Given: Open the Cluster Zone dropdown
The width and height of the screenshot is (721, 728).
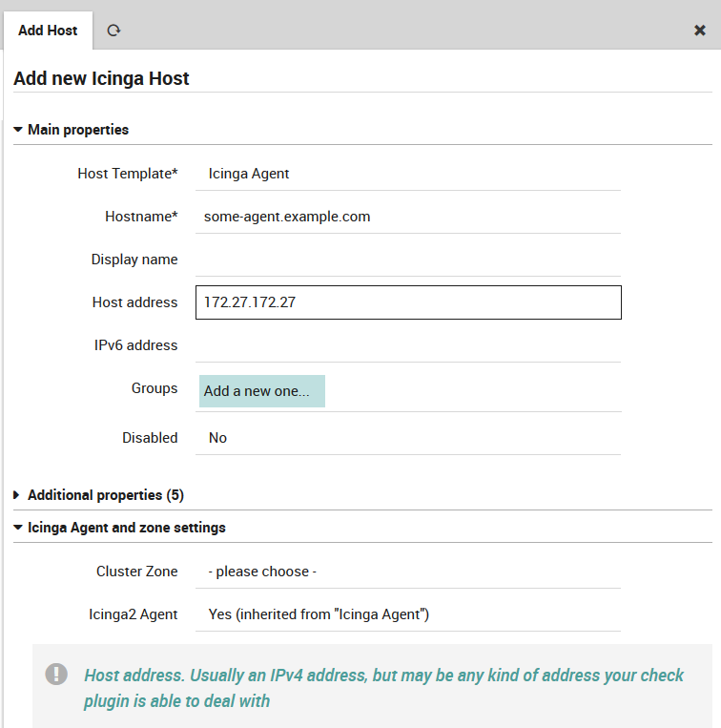Looking at the screenshot, I should pyautogui.click(x=408, y=572).
